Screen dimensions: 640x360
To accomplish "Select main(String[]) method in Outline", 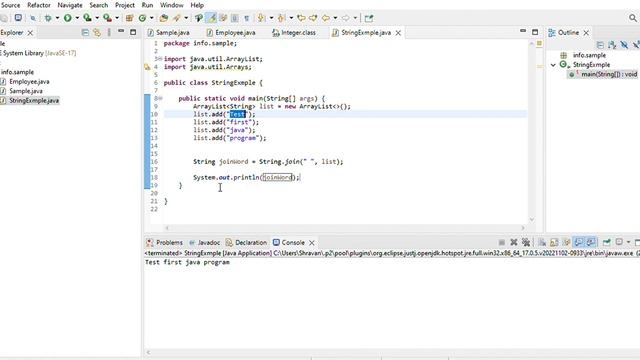I will (603, 74).
